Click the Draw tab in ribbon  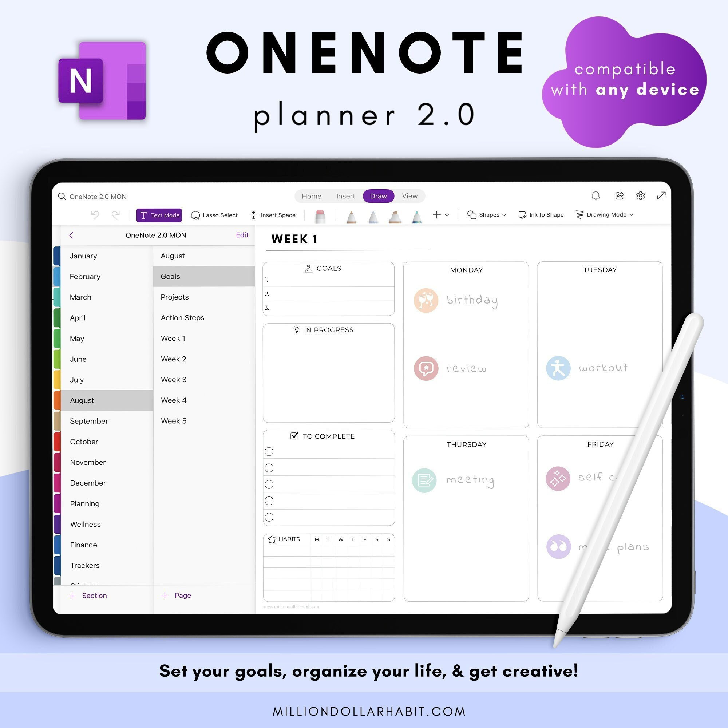[x=377, y=195]
